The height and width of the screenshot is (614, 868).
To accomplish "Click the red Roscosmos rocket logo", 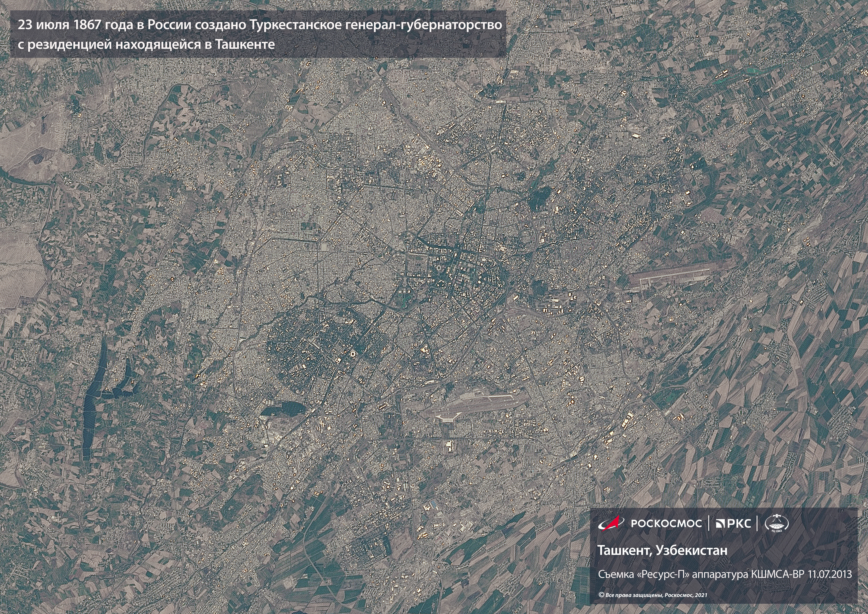I will coord(611,523).
